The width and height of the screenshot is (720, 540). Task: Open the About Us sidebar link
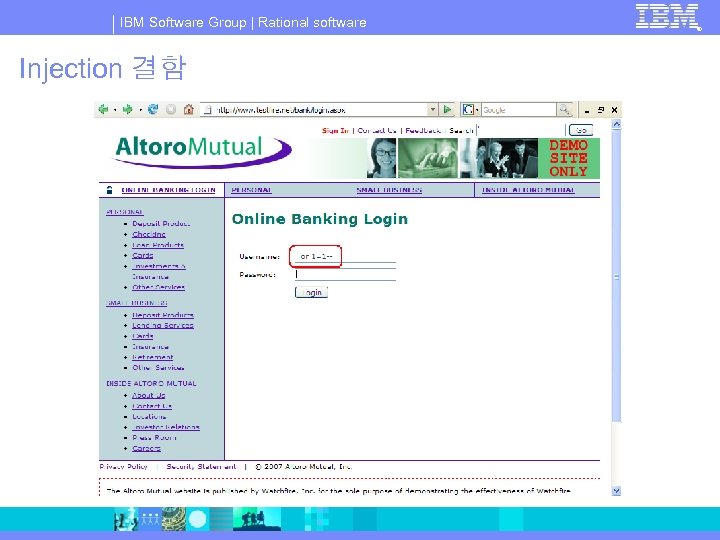[149, 395]
